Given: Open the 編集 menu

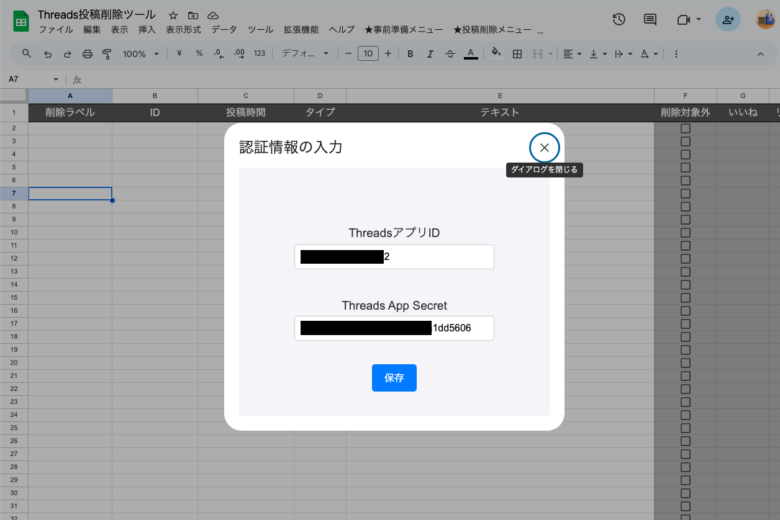Looking at the screenshot, I should point(92,30).
